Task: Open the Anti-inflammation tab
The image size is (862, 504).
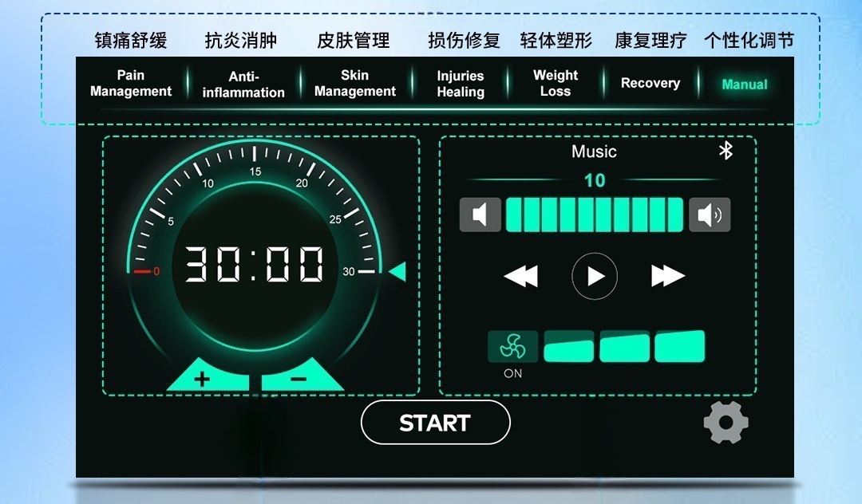Action: pyautogui.click(x=243, y=85)
